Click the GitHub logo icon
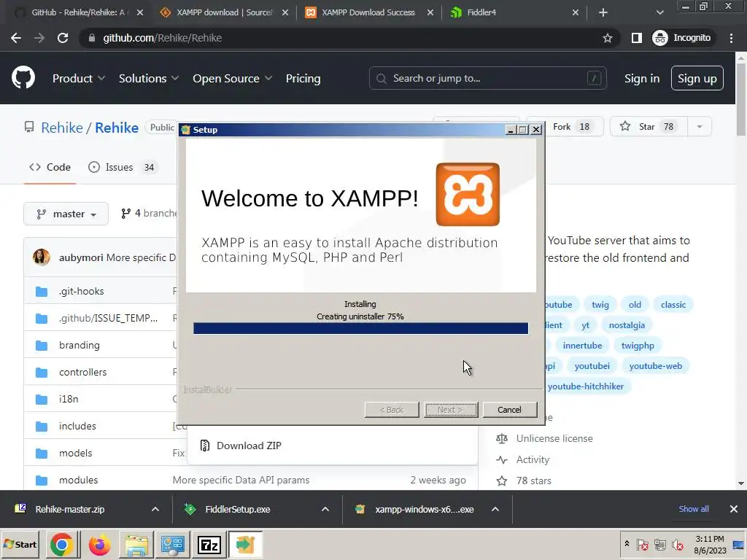This screenshot has width=747, height=560. [23, 78]
